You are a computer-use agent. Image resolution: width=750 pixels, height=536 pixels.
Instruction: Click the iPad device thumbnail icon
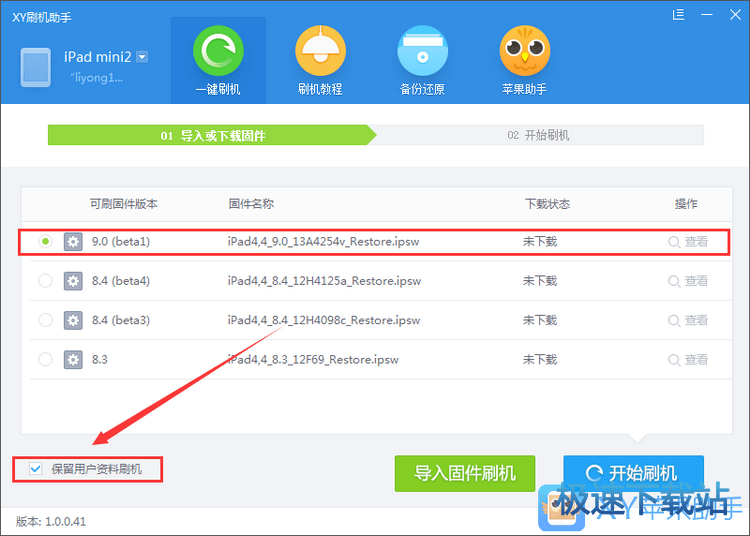point(36,67)
